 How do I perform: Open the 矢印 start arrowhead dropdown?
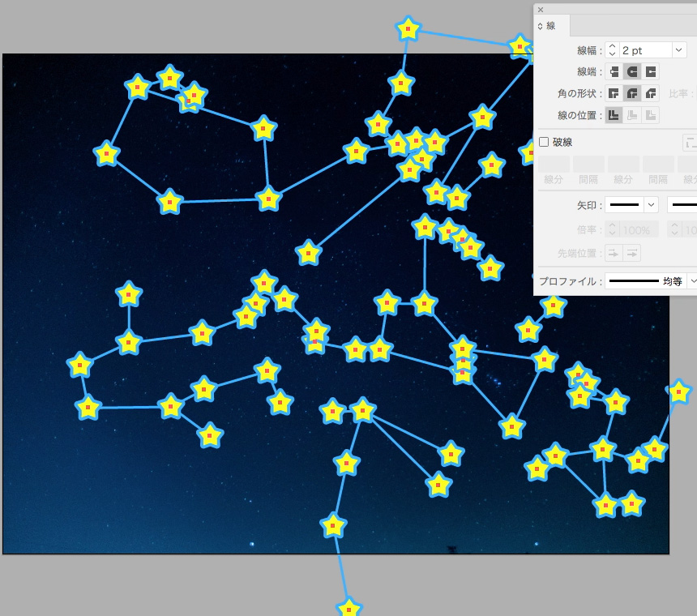coord(650,205)
